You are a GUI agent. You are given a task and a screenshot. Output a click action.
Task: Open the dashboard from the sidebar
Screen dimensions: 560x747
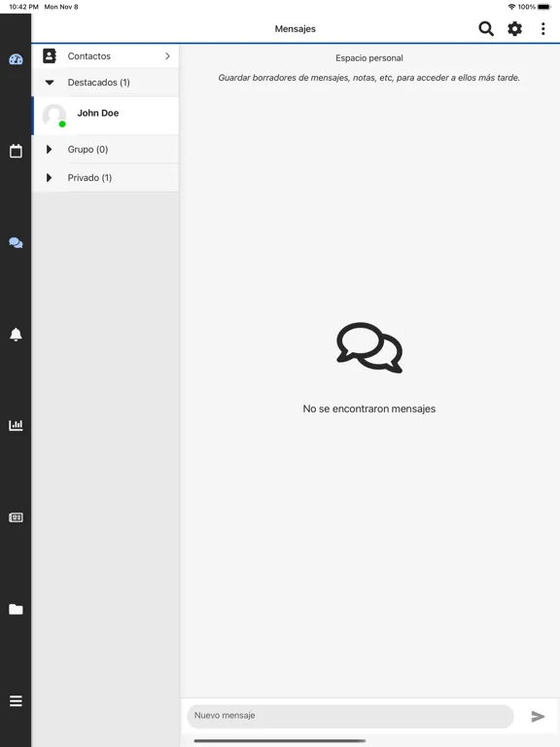click(16, 59)
